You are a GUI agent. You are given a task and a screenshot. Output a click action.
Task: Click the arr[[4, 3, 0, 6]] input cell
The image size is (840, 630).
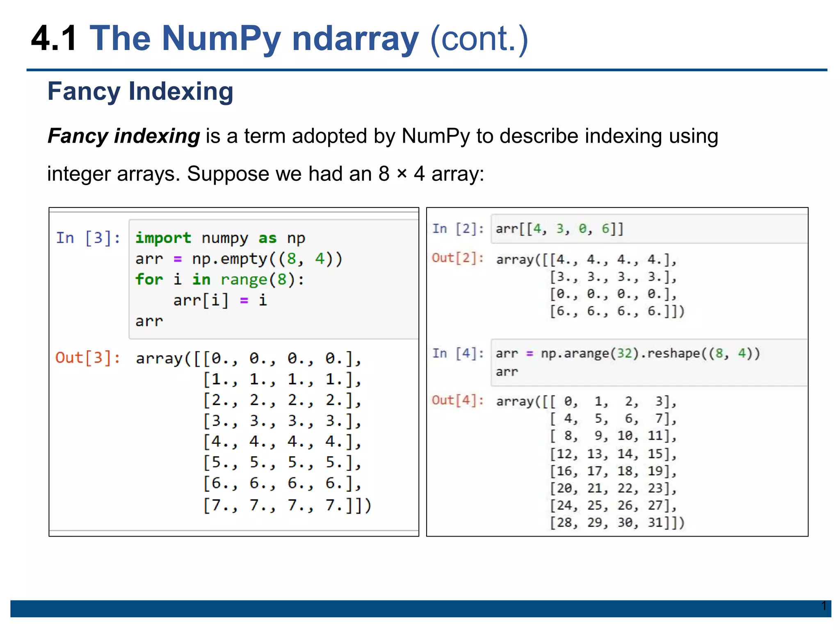(x=648, y=229)
